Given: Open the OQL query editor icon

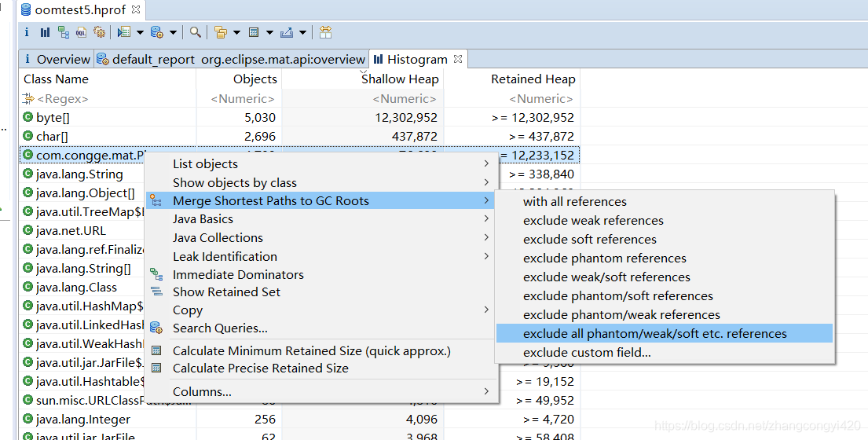Looking at the screenshot, I should tap(82, 32).
